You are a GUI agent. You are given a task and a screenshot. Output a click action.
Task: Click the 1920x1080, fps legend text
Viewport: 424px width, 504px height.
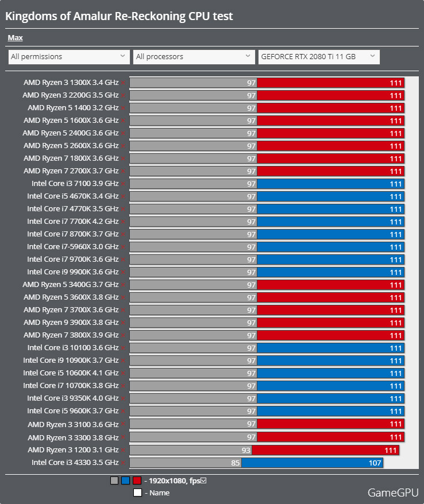(x=174, y=480)
